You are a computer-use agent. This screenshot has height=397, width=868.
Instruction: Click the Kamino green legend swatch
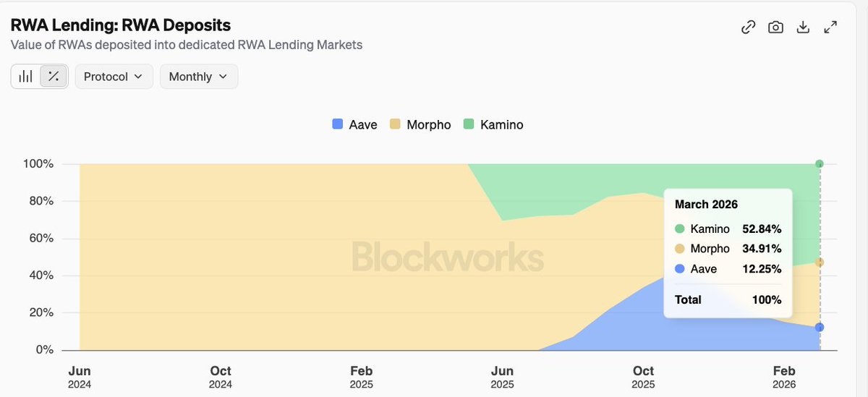pos(468,124)
